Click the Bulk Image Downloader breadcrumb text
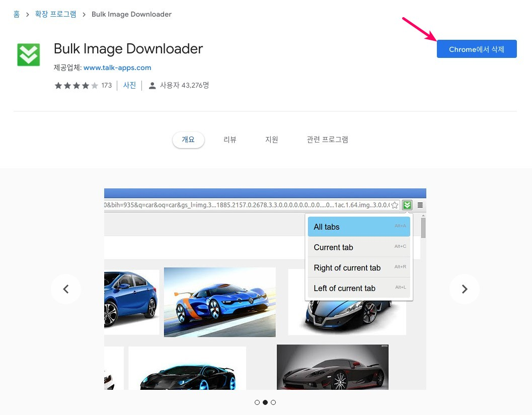 [x=132, y=14]
